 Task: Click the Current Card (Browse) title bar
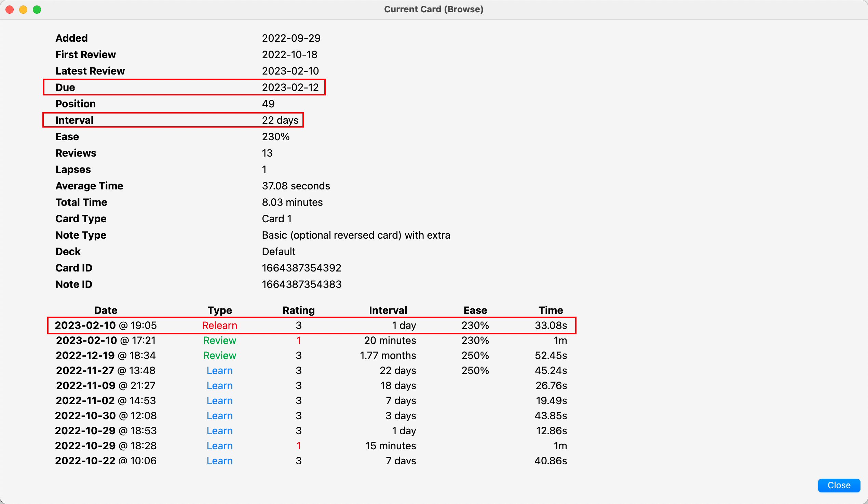click(434, 9)
